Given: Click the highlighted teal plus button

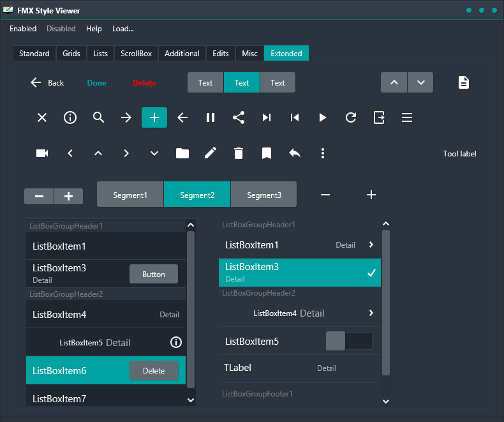Looking at the screenshot, I should pyautogui.click(x=154, y=117).
